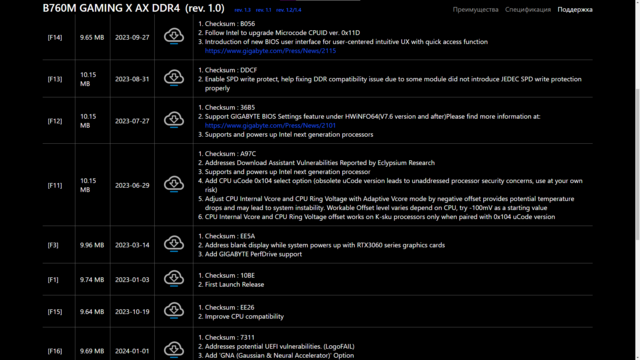
Task: Click the First Launch Release note
Action: tap(234, 284)
